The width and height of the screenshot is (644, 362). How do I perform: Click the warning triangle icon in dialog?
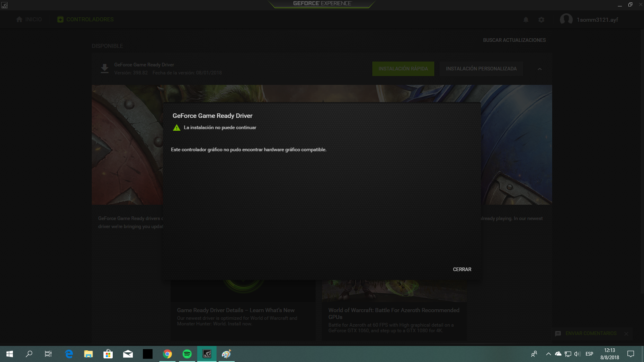coord(177,128)
